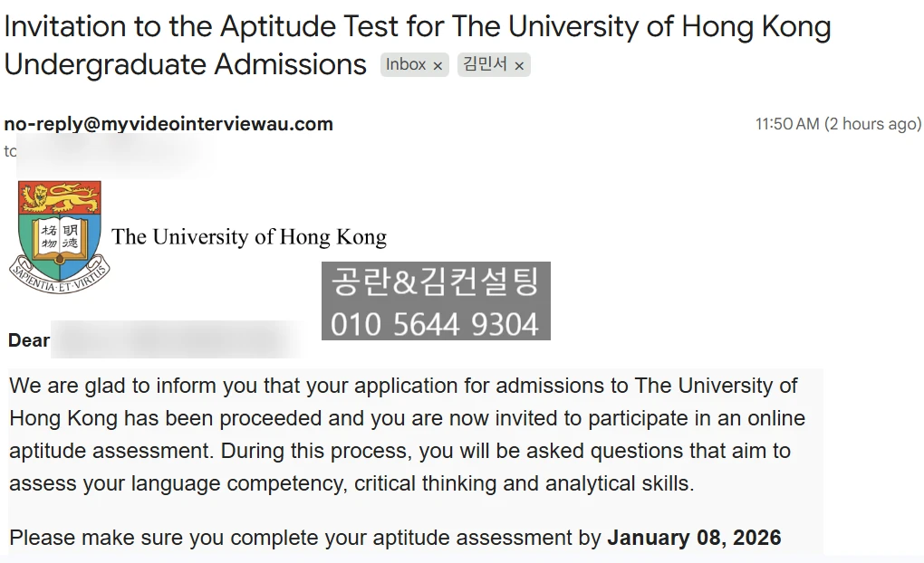This screenshot has width=924, height=563.
Task: Click the email subject heading
Action: click(417, 44)
